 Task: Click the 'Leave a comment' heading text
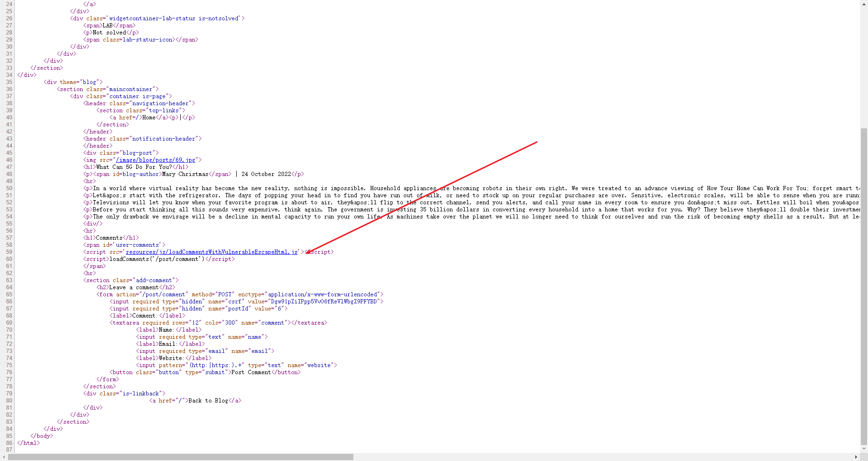(134, 287)
